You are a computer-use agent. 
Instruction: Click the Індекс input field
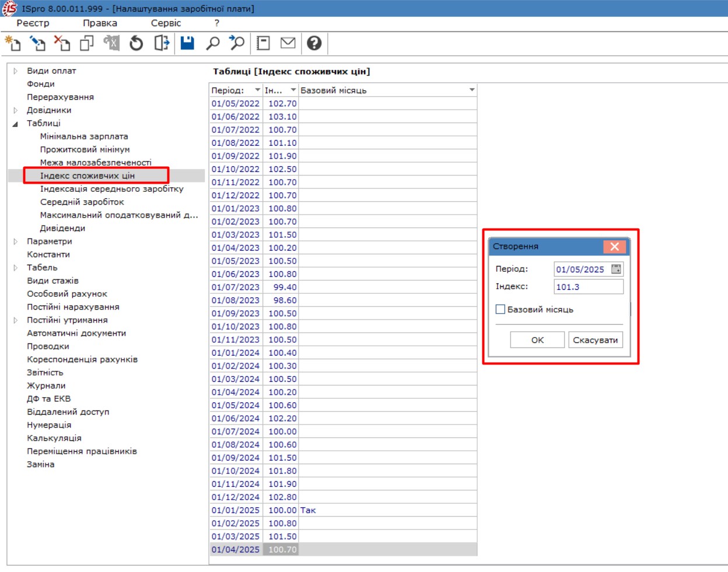[x=587, y=287]
